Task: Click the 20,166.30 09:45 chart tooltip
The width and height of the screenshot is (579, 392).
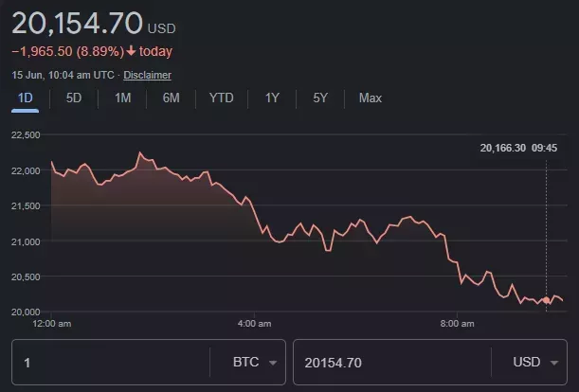Action: point(518,148)
